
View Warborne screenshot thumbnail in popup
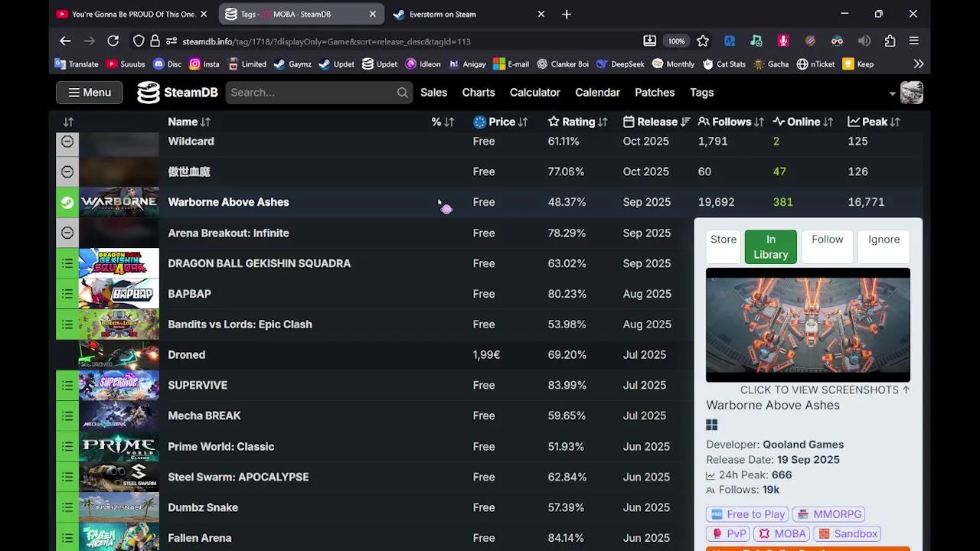point(808,324)
